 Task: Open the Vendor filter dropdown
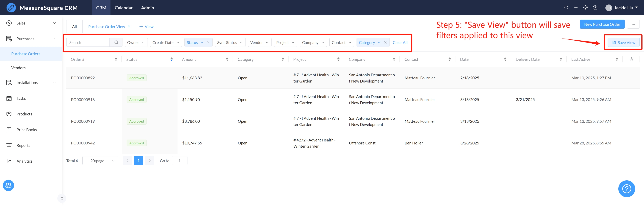(259, 42)
